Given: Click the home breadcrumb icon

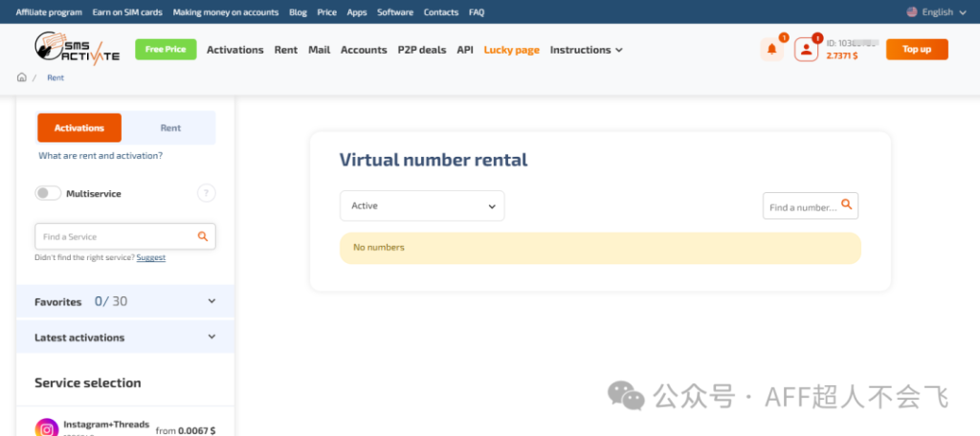Looking at the screenshot, I should [22, 77].
